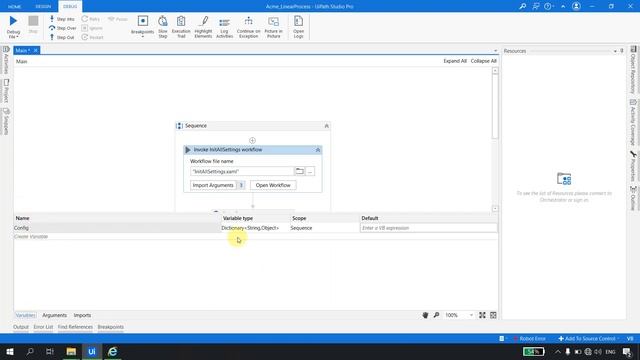Click the designer magnifier search icon
This screenshot has width=640, height=360.
coord(436,315)
